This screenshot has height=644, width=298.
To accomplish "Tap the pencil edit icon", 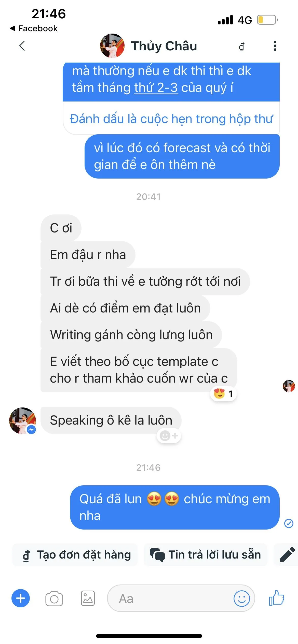I will pyautogui.click(x=287, y=555).
